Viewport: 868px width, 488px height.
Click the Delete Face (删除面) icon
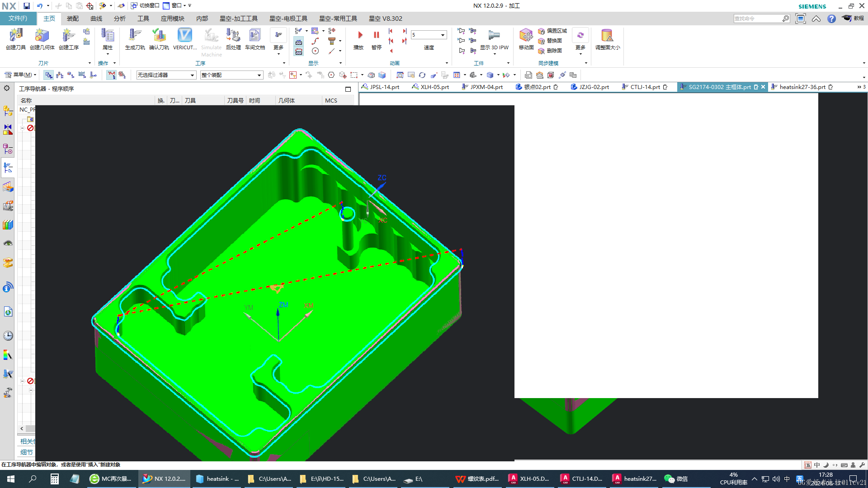(x=550, y=51)
